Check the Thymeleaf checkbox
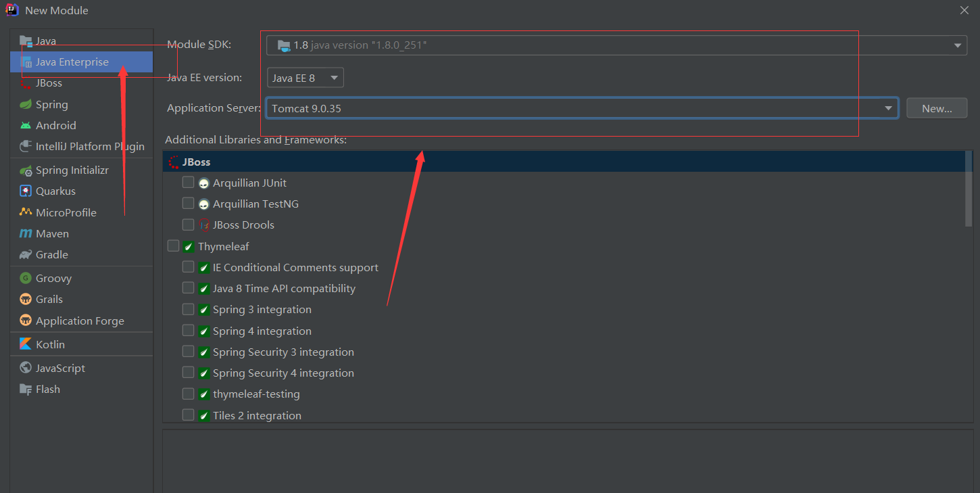 coord(173,246)
